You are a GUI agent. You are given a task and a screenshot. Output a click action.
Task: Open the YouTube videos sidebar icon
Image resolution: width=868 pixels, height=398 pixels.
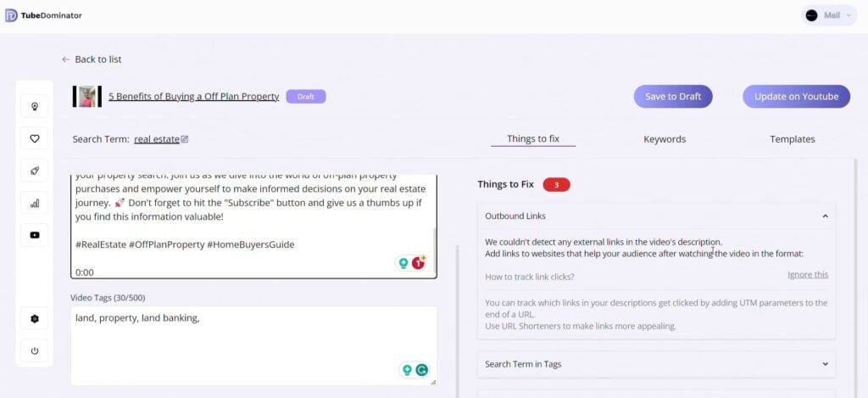(x=34, y=235)
